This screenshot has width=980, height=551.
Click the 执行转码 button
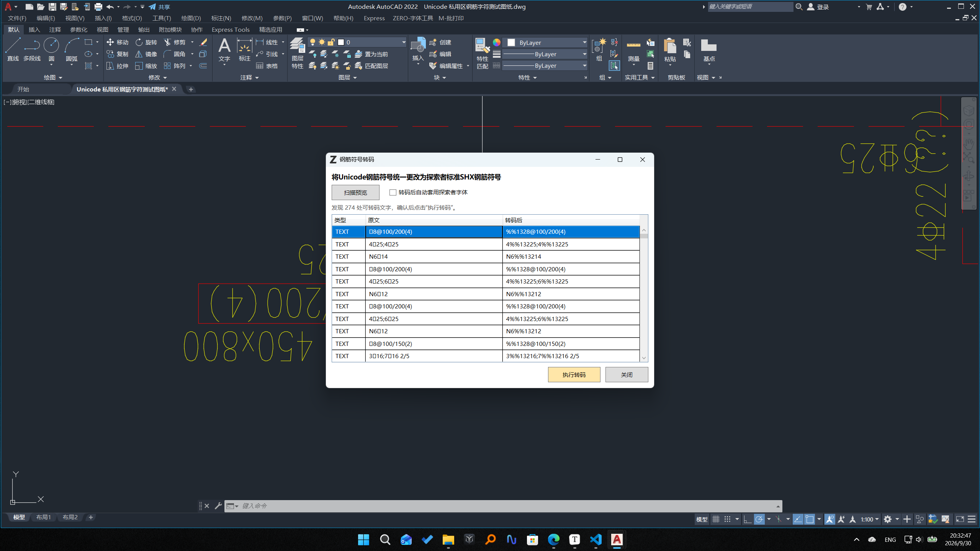pyautogui.click(x=574, y=375)
